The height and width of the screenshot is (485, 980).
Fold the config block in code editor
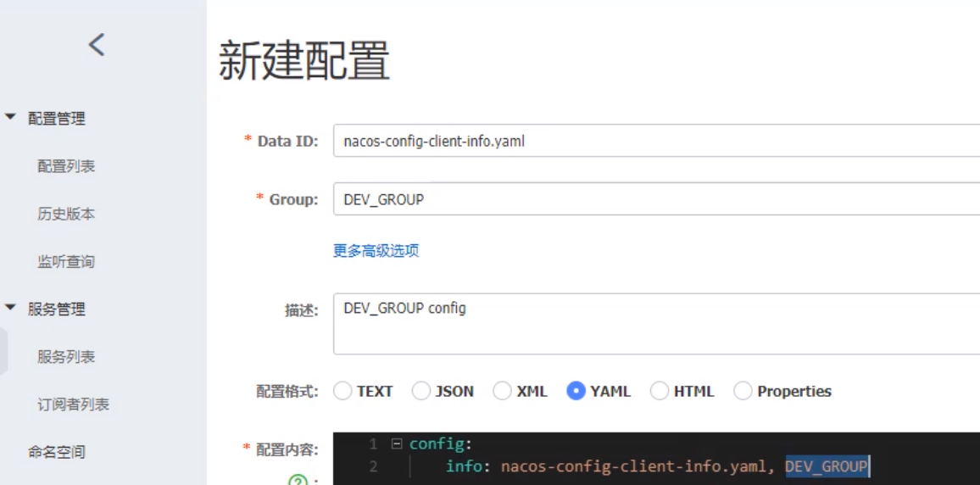click(396, 444)
